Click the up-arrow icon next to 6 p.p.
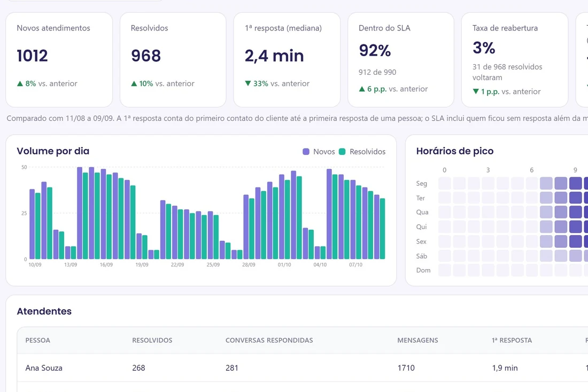This screenshot has height=392, width=588. coord(362,89)
